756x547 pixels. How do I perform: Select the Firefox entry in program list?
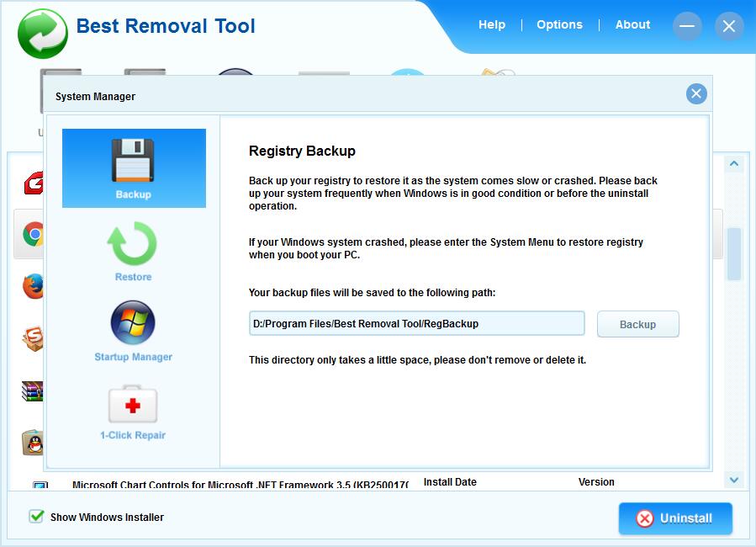coord(33,286)
